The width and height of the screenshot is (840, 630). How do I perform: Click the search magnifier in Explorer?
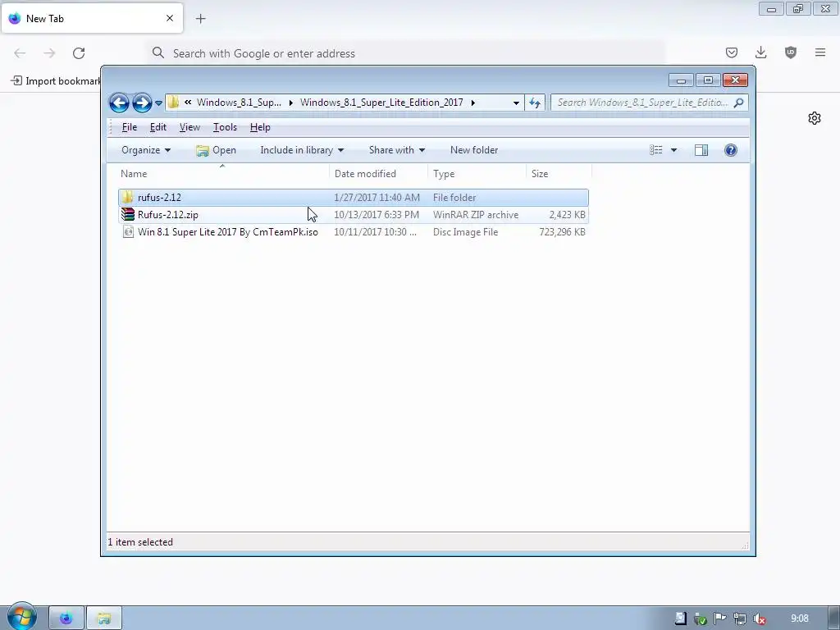pos(739,103)
